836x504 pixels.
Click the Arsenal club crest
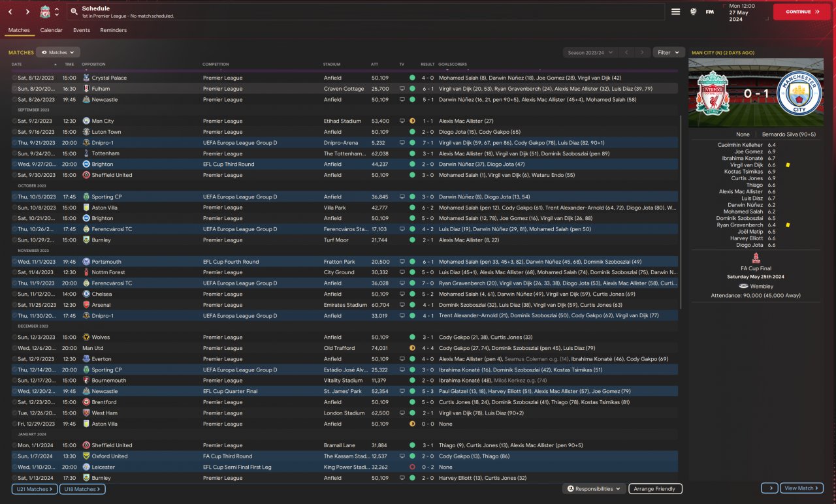click(x=86, y=305)
